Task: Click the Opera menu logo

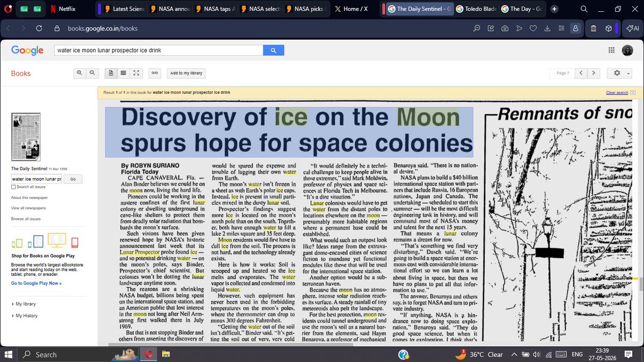Action: [x=8, y=9]
